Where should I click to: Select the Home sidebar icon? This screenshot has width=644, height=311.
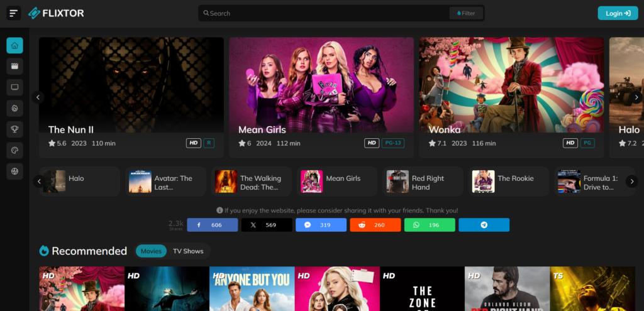15,45
